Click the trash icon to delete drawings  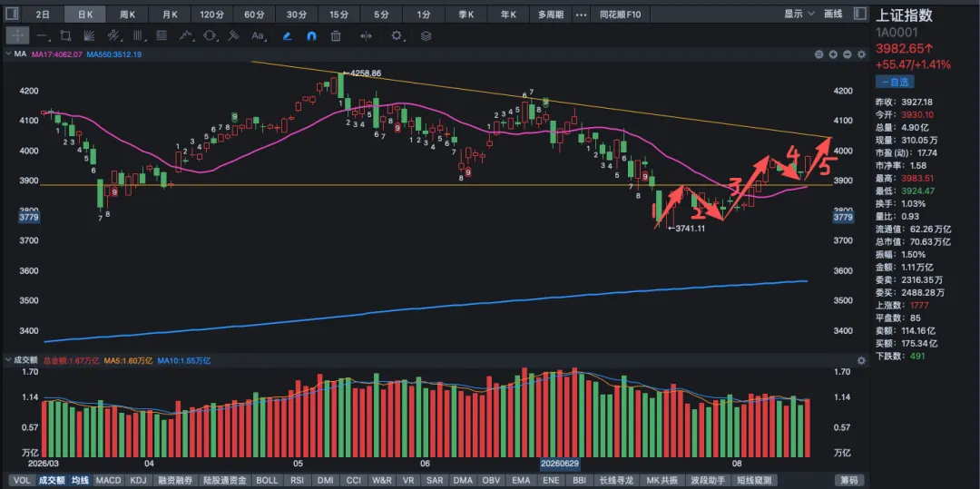tap(336, 35)
